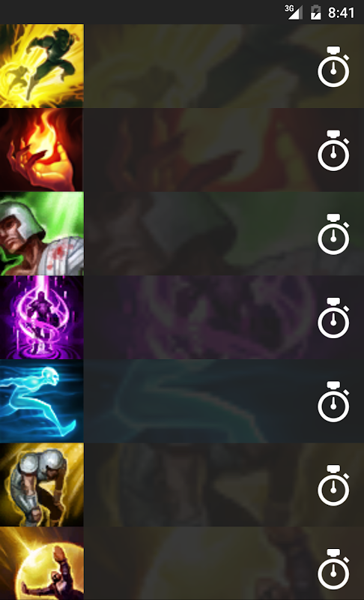The width and height of the screenshot is (364, 600).
Task: Tap the purple Teleport spell icon
Action: pos(42,317)
